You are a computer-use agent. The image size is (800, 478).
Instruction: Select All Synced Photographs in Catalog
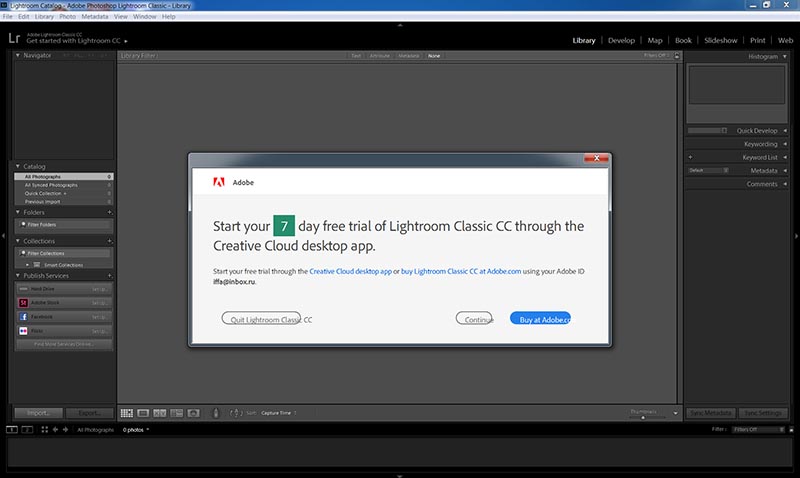[64, 185]
